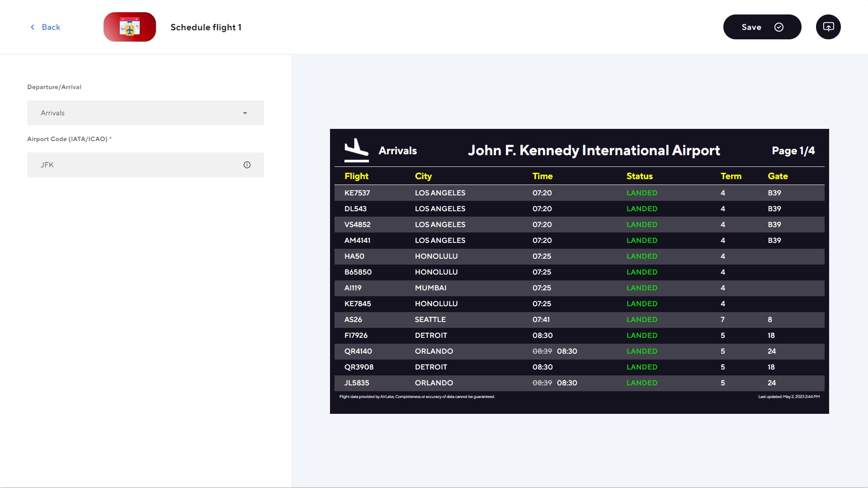Click the Gate column header
Screen dimensions: 868x488
[777, 176]
